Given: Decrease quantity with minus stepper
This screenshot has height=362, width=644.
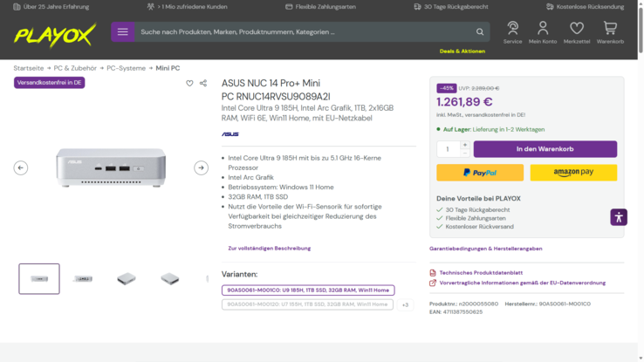Looking at the screenshot, I should coord(465,154).
